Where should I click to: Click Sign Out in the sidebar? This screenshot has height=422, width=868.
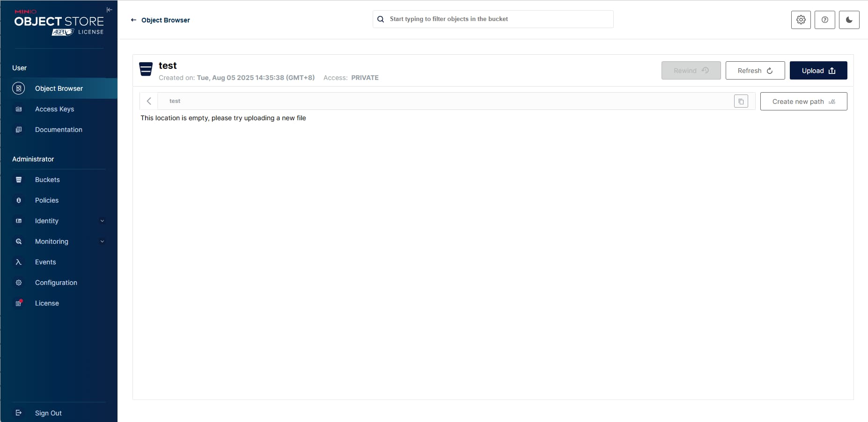(59, 413)
